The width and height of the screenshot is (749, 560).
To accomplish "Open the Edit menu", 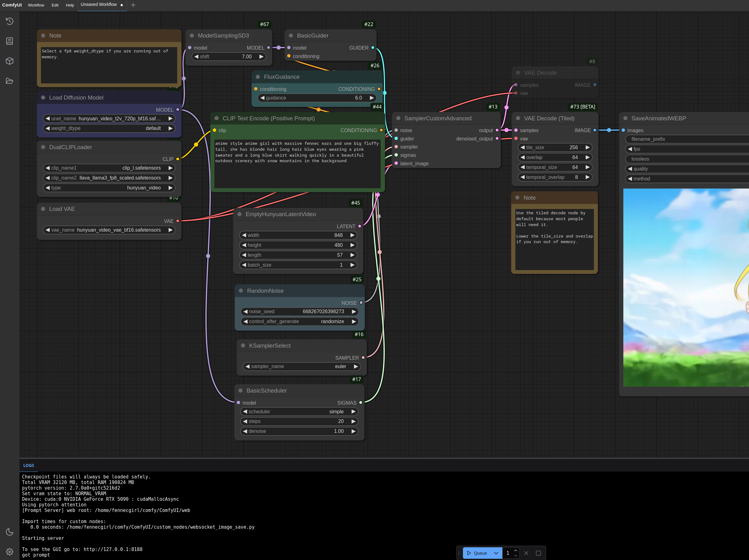I will (55, 5).
